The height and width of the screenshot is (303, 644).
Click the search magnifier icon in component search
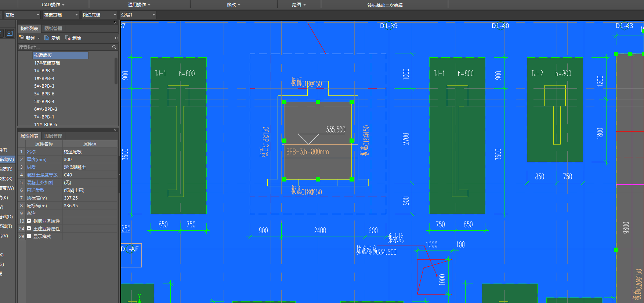coord(114,47)
